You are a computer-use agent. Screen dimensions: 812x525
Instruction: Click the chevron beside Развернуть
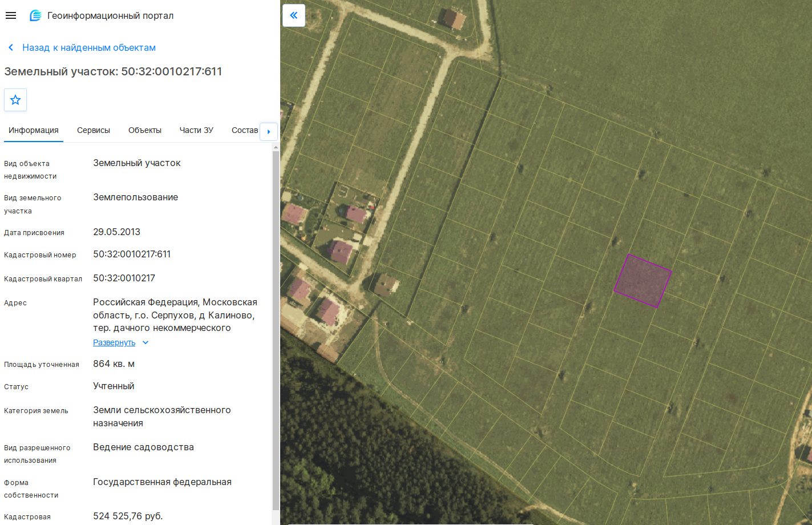[146, 342]
